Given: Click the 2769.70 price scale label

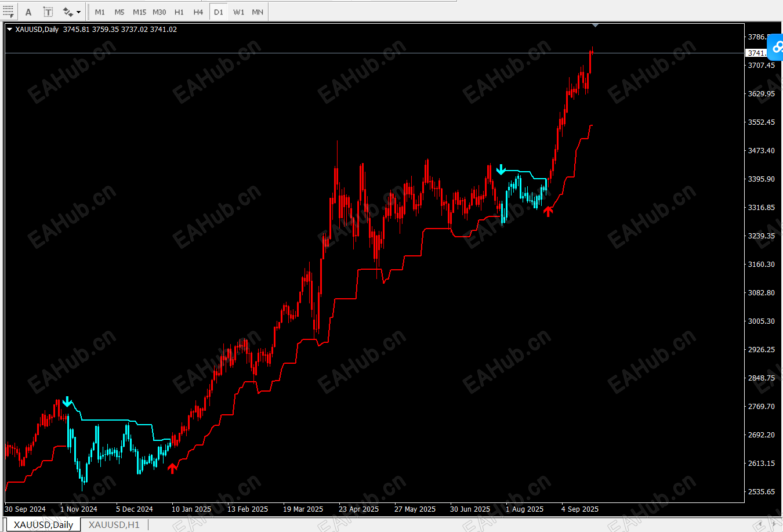Looking at the screenshot, I should 761,406.
